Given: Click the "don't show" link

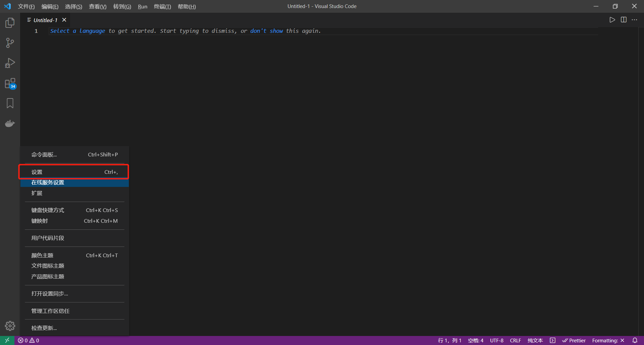Looking at the screenshot, I should tap(267, 31).
